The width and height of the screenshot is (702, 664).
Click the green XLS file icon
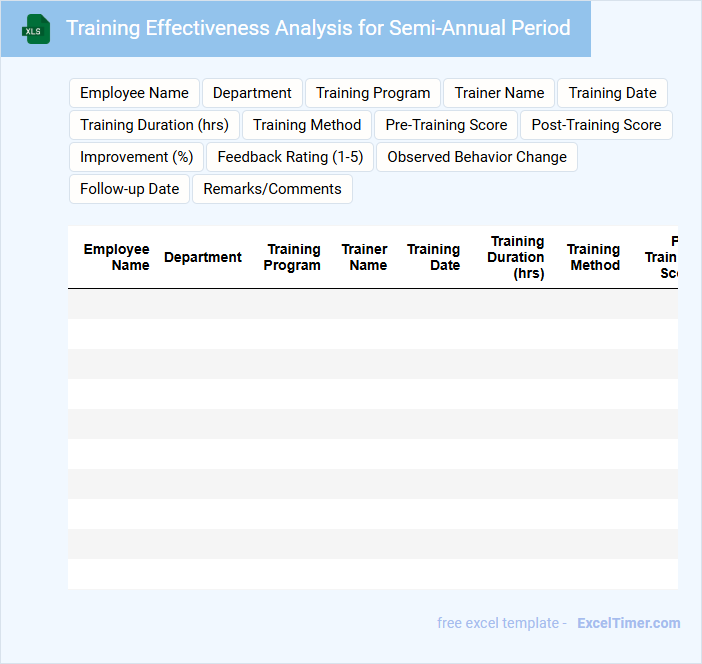click(x=36, y=29)
